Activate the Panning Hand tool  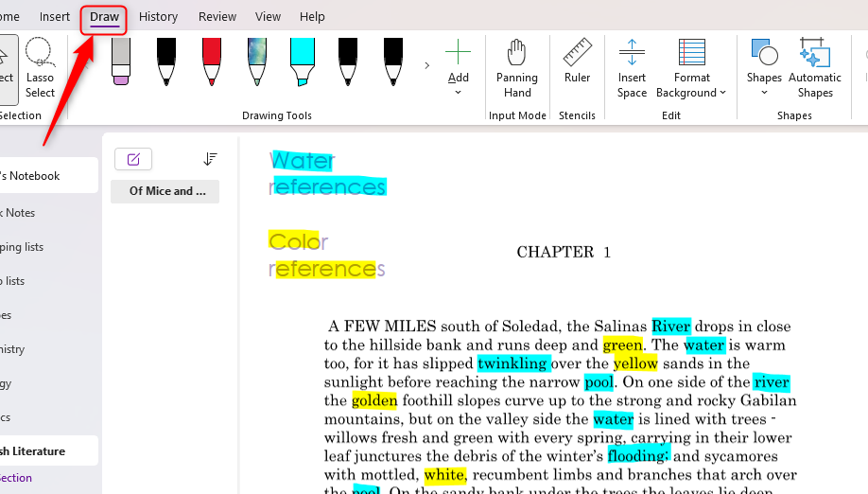point(517,69)
